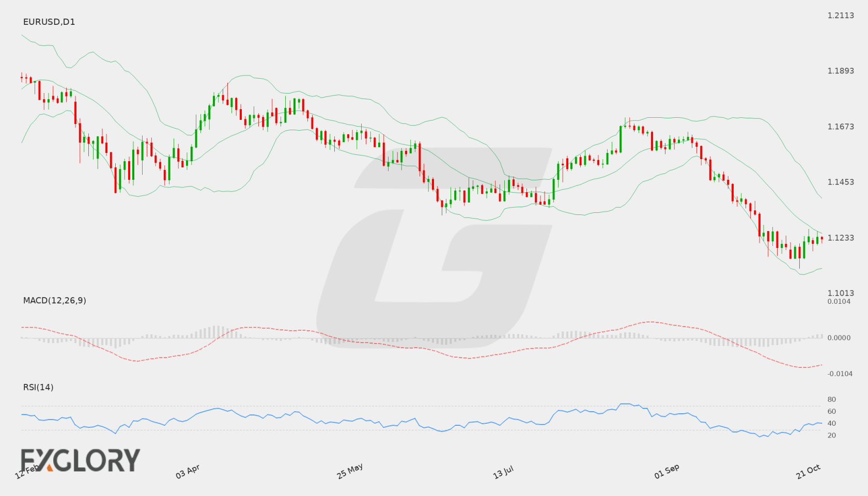Click the EURUSD,D1 chart title

[49, 22]
